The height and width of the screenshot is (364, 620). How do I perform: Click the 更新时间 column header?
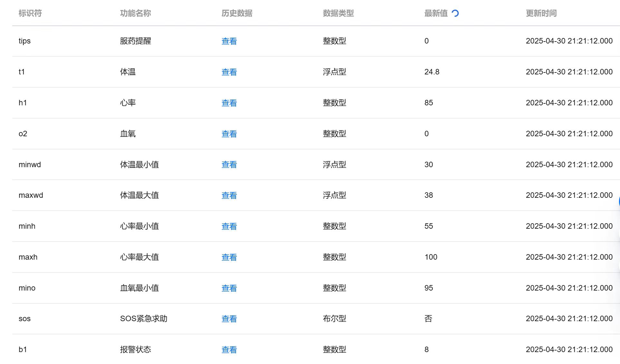tap(541, 13)
